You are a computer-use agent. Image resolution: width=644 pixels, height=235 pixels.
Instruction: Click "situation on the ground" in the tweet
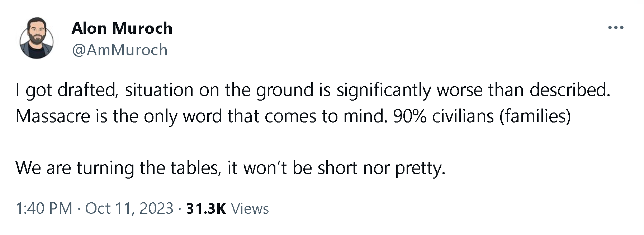point(219,90)
